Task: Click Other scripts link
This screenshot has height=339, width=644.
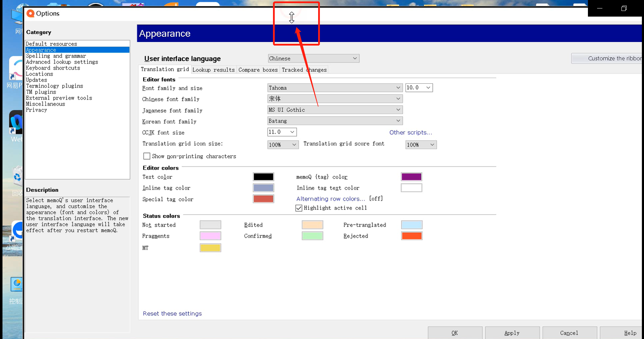Action: click(411, 132)
